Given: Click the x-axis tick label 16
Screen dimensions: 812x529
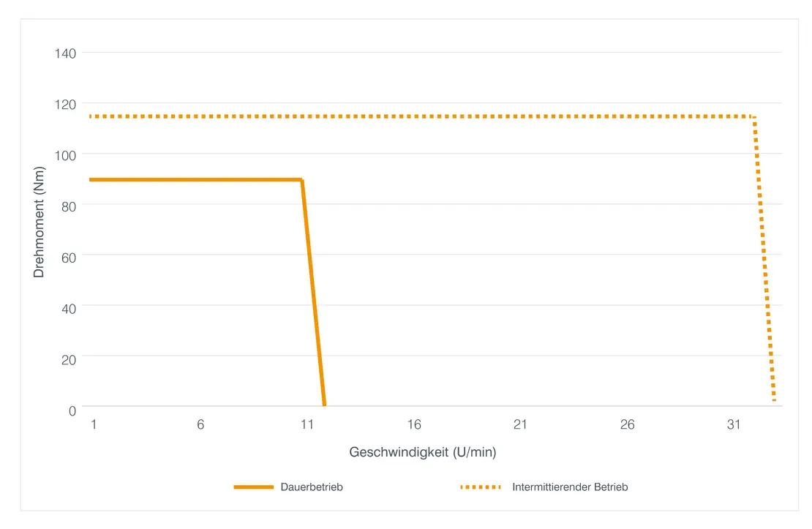Looking at the screenshot, I should tap(414, 425).
